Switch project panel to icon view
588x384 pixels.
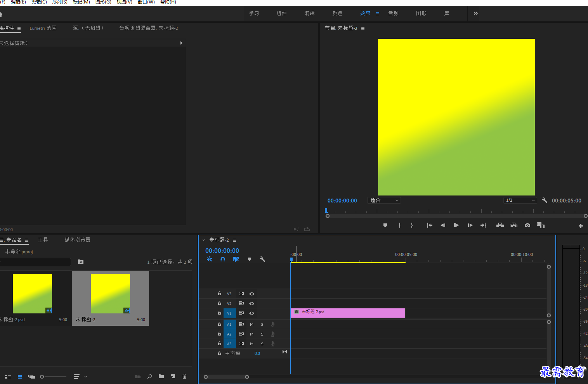[20, 377]
